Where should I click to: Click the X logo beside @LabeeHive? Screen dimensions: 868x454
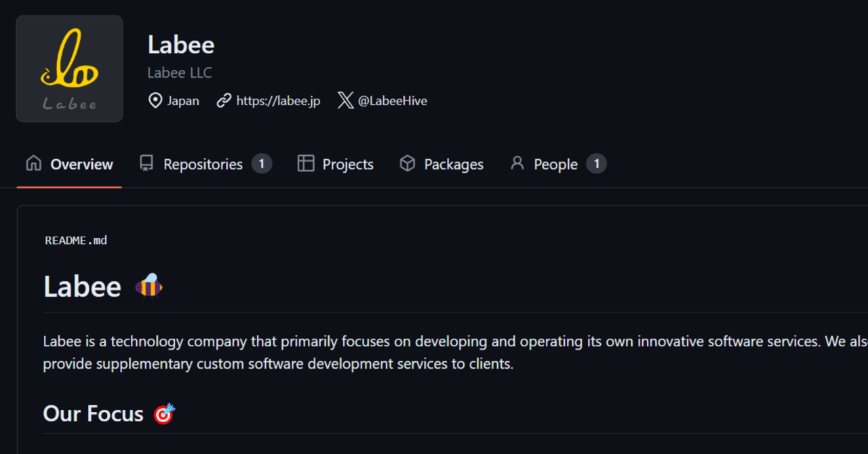(x=346, y=100)
